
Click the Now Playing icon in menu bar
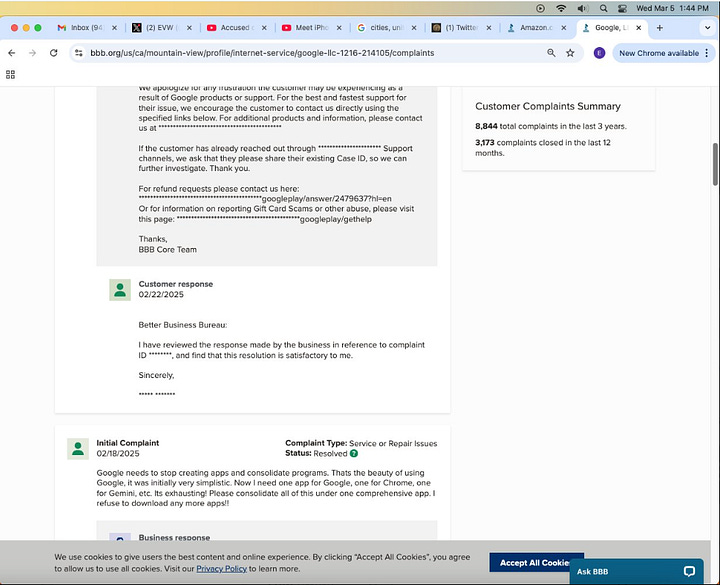(x=540, y=8)
